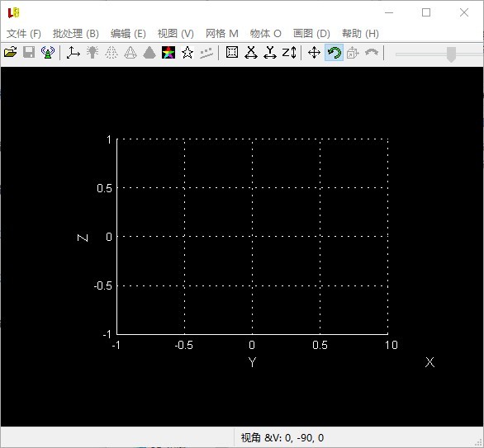Toggle the 3D axes display icon

click(x=74, y=53)
